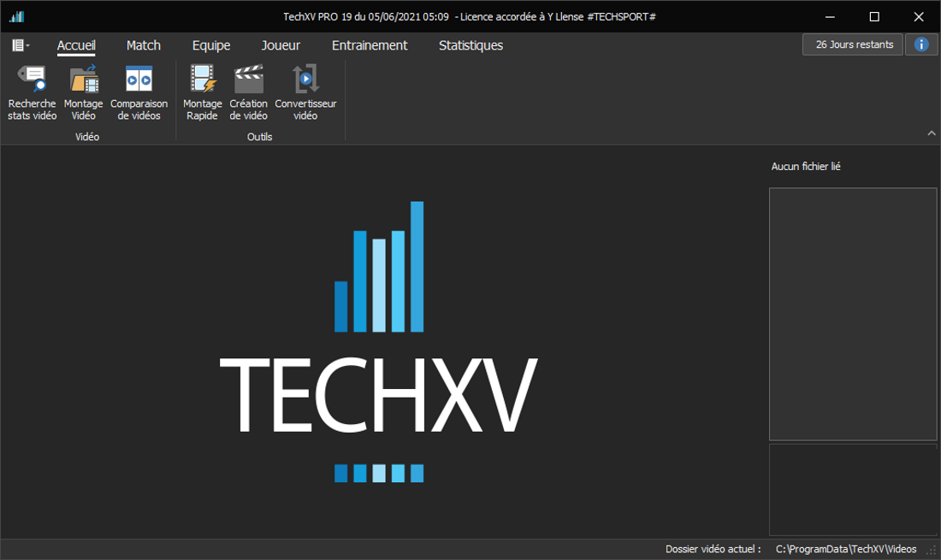Image resolution: width=941 pixels, height=560 pixels.
Task: Click the upper linked file preview panel
Action: (x=853, y=314)
